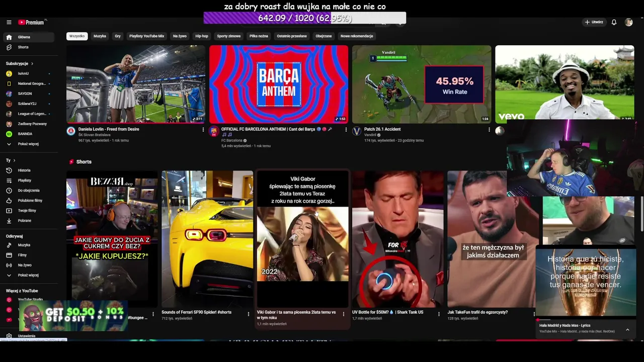The width and height of the screenshot is (644, 362).
Task: Open Jak TakeFun trafił do egzorcysty title
Action: [477, 312]
